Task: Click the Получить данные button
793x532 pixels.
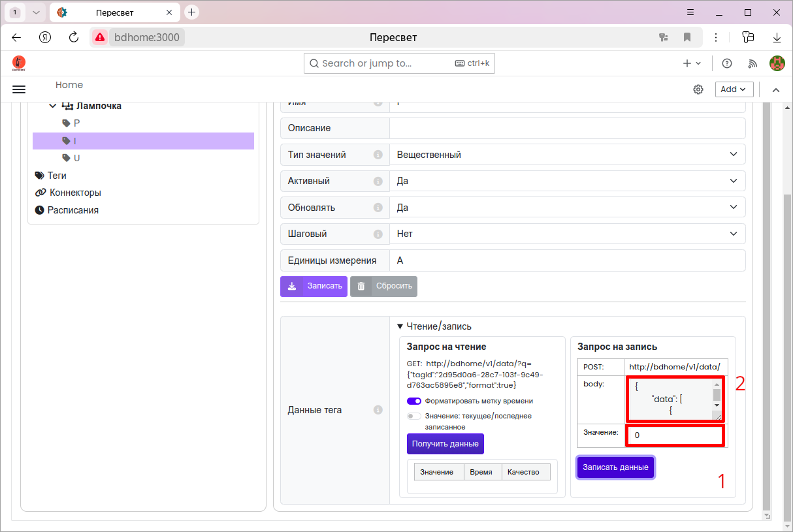Action: [445, 443]
